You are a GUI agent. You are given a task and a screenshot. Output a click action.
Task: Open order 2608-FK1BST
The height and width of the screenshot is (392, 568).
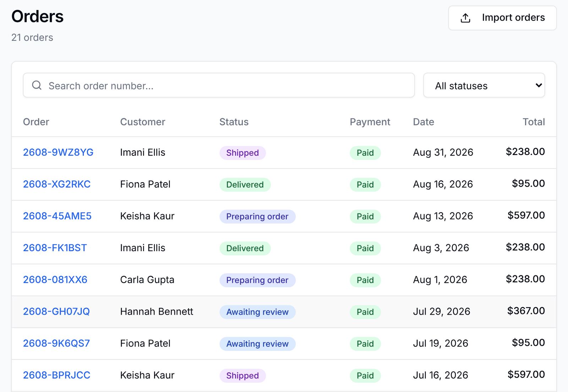point(55,248)
